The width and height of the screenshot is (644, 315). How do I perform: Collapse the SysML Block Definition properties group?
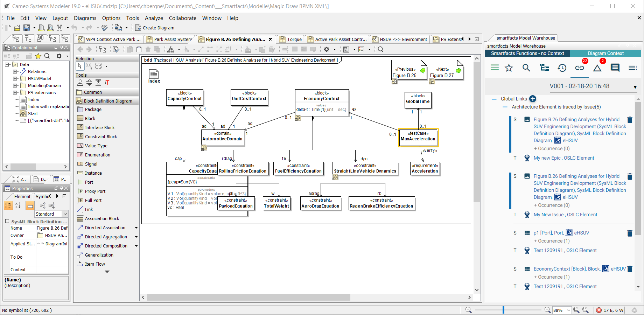(7, 221)
